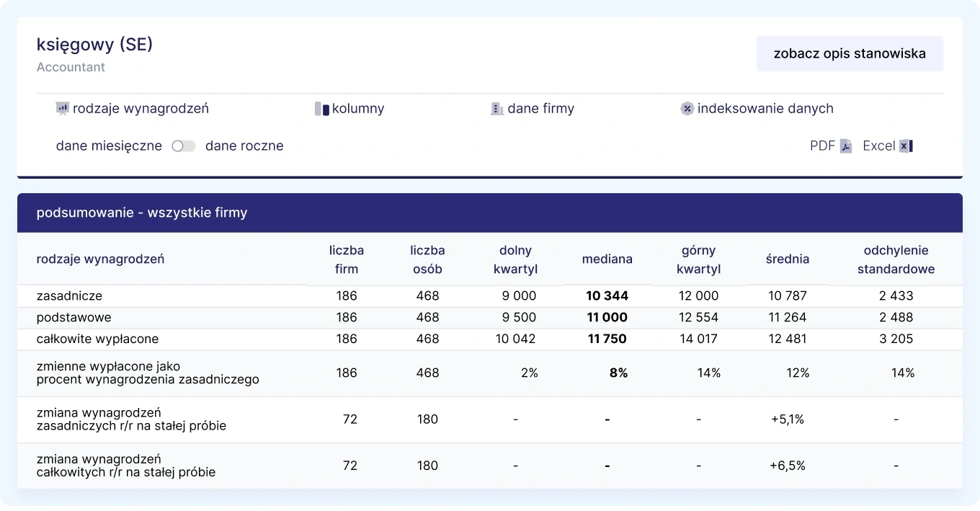Select the zmienne wypłacone jako procent row label
This screenshot has height=511, width=980.
click(x=148, y=373)
